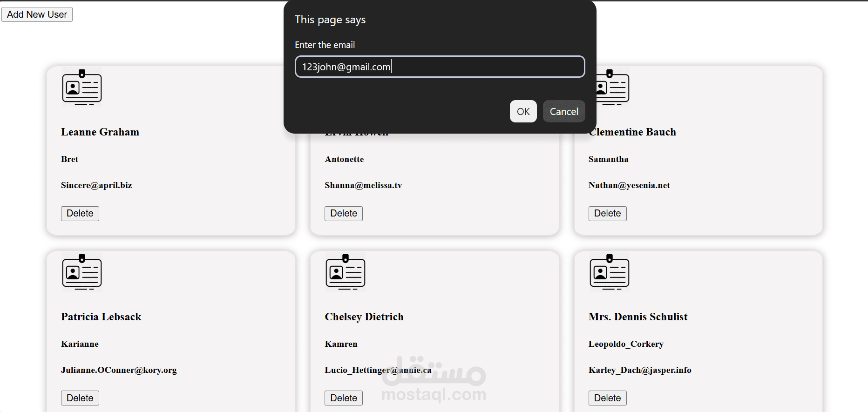Click the ID card icon above Chelsey Dietrich

(x=346, y=272)
